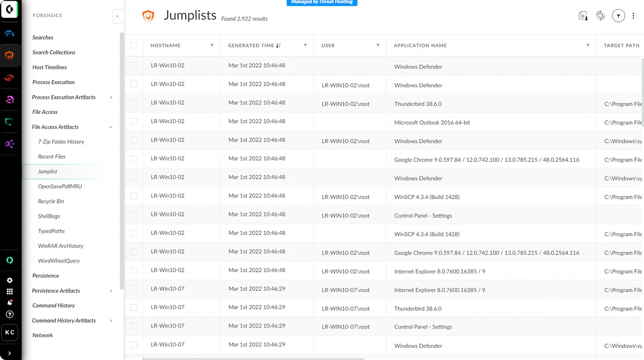Check the Thunderbird 38.6.0 LR-Win10-02 row checkbox
The image size is (644, 360).
coord(134,103)
